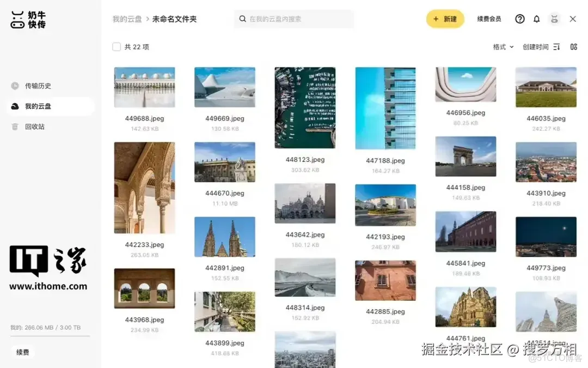Click the 续费会员 membership button
588x368 pixels.
point(489,18)
